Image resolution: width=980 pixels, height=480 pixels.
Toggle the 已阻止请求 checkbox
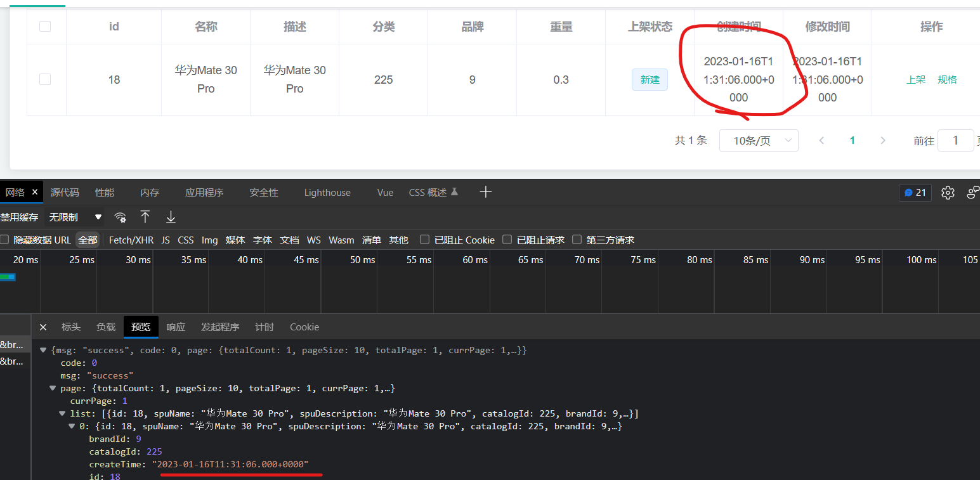coord(507,240)
